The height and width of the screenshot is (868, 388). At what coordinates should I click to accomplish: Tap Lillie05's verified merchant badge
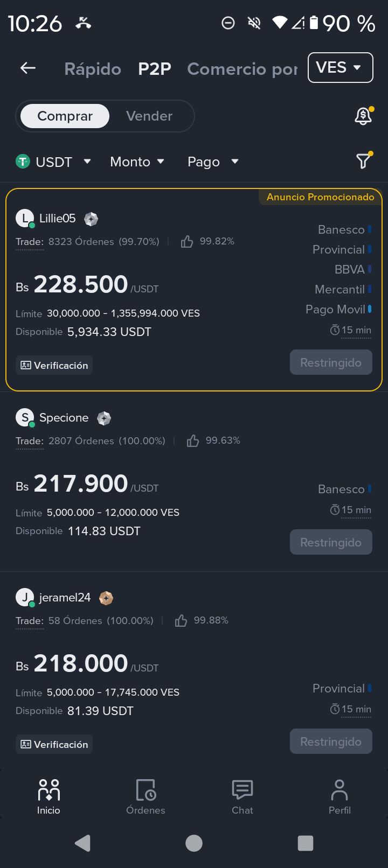tap(91, 219)
